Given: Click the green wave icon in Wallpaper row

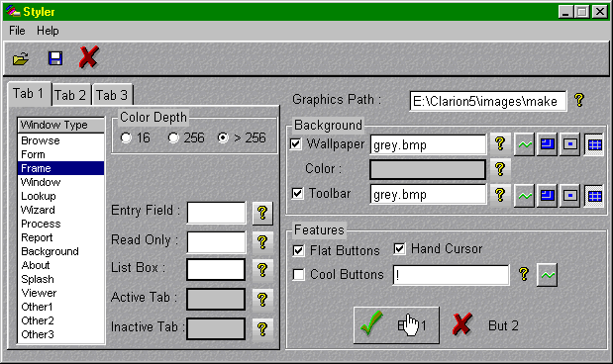Looking at the screenshot, I should point(524,144).
